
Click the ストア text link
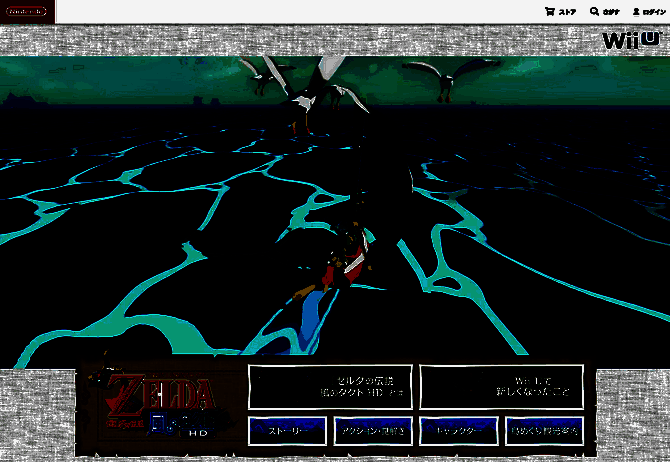[567, 12]
